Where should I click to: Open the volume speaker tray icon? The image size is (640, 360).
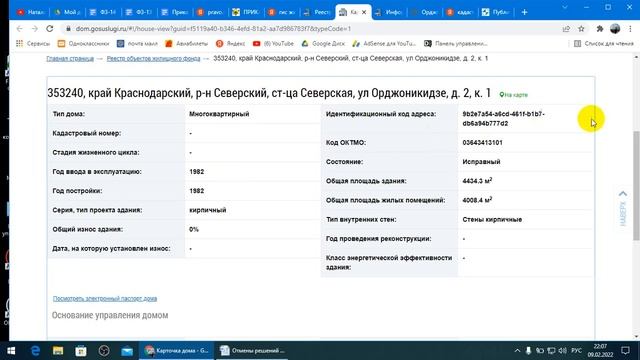pyautogui.click(x=563, y=351)
